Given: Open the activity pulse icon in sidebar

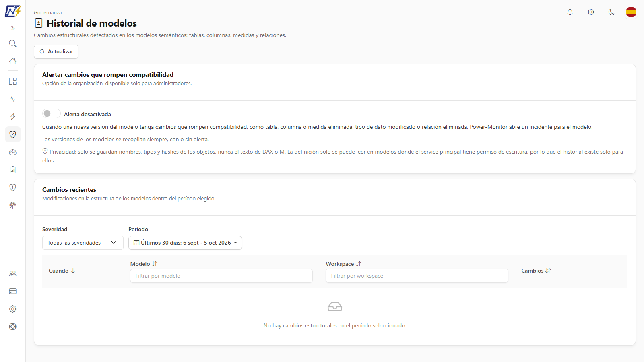Looking at the screenshot, I should pos(13,99).
